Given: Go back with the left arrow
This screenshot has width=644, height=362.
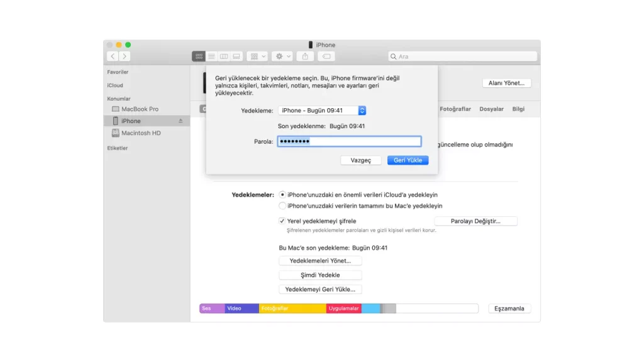Looking at the screenshot, I should coord(113,56).
